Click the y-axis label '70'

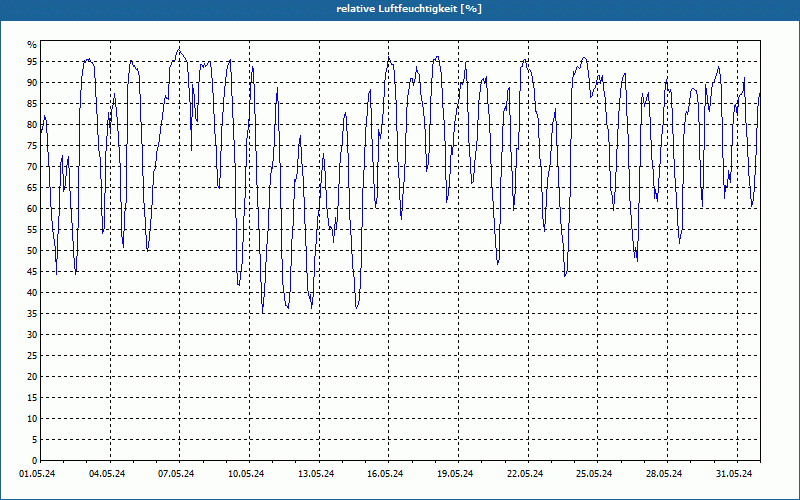tap(32, 166)
